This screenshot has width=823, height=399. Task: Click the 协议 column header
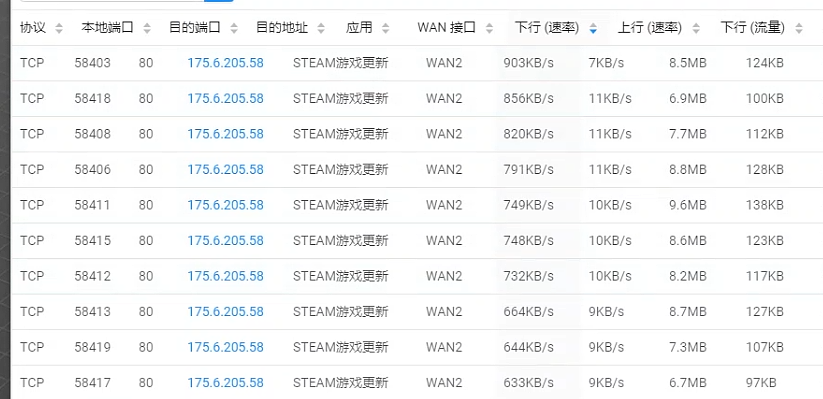(x=33, y=27)
